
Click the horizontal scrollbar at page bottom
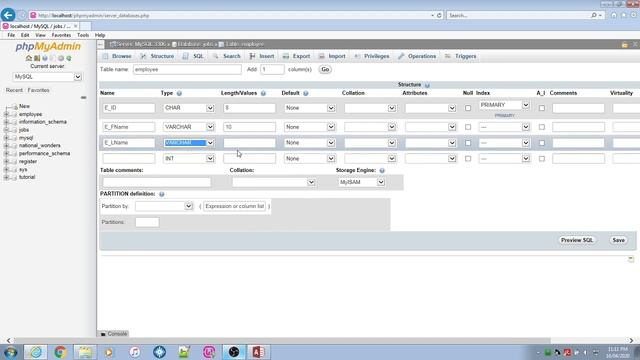(282, 340)
